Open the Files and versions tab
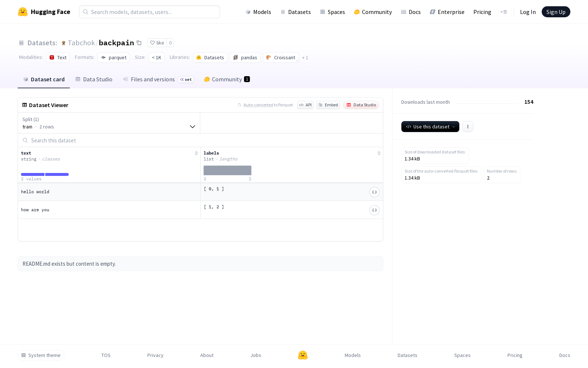Screen dimensions: 588x368 [158, 79]
